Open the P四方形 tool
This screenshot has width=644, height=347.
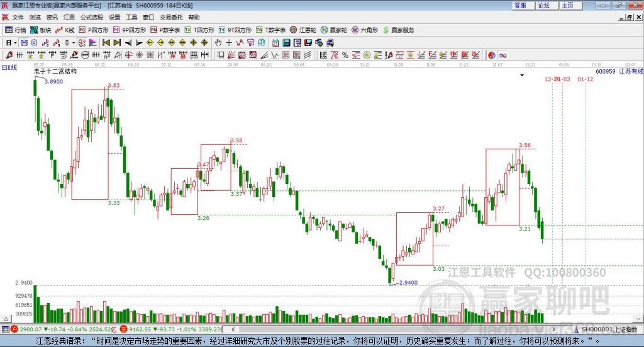tap(94, 30)
